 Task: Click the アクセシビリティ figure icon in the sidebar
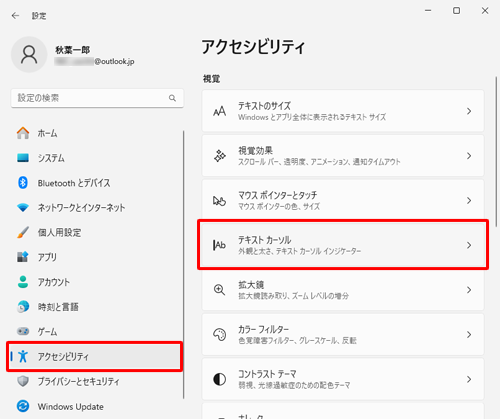[x=23, y=356]
